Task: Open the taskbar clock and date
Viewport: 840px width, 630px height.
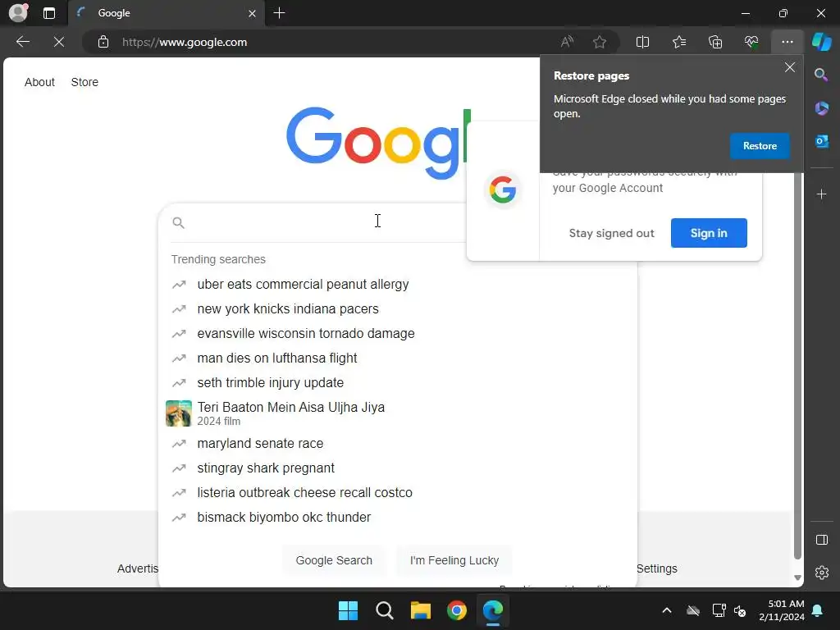Action: [782, 610]
